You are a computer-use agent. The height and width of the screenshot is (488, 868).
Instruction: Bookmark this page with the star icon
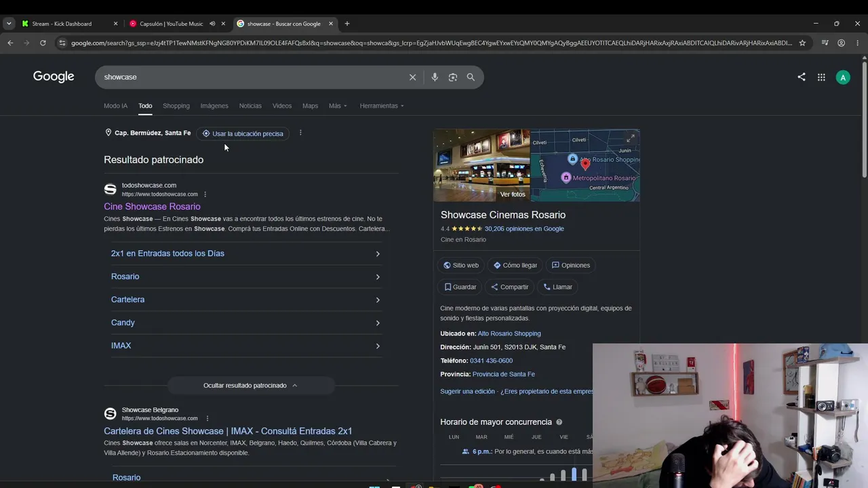pyautogui.click(x=802, y=43)
